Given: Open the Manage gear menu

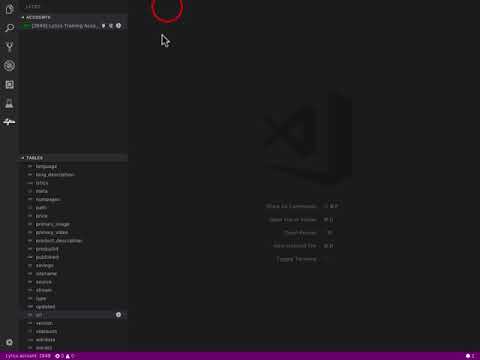Looking at the screenshot, I should [x=9, y=342].
